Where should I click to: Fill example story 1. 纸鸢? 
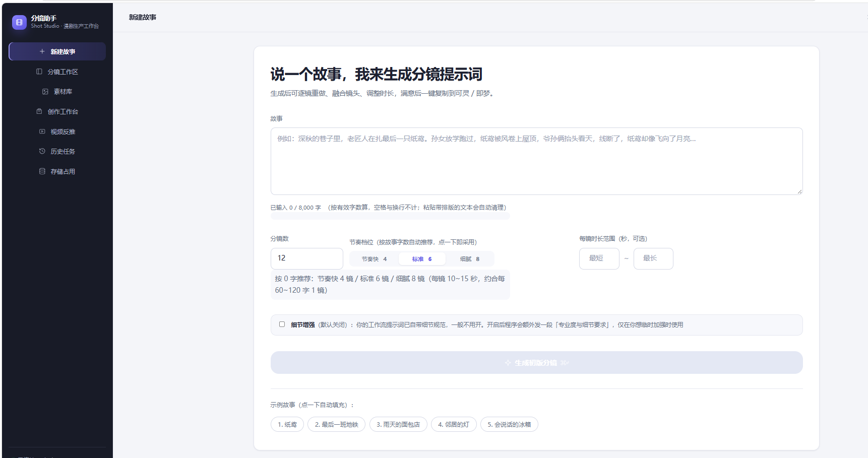287,424
